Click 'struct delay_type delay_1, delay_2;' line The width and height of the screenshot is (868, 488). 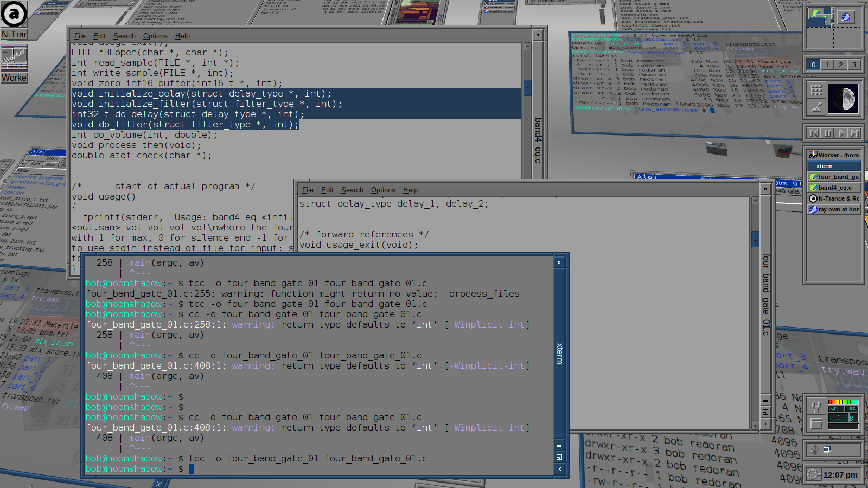coord(394,204)
